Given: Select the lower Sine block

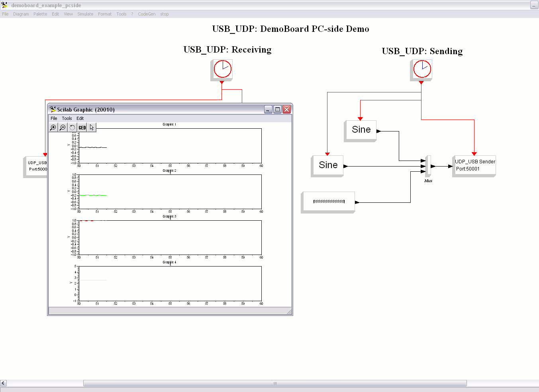Looking at the screenshot, I should pyautogui.click(x=327, y=166).
